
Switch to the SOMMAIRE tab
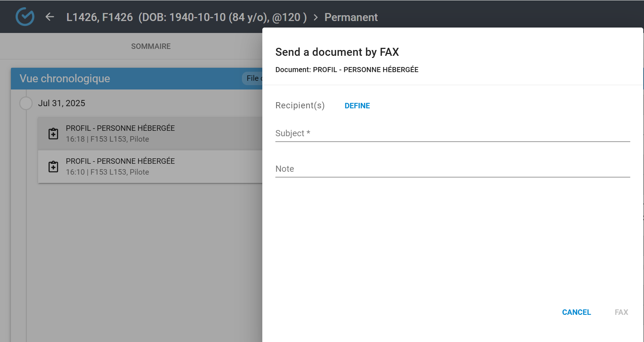(151, 46)
